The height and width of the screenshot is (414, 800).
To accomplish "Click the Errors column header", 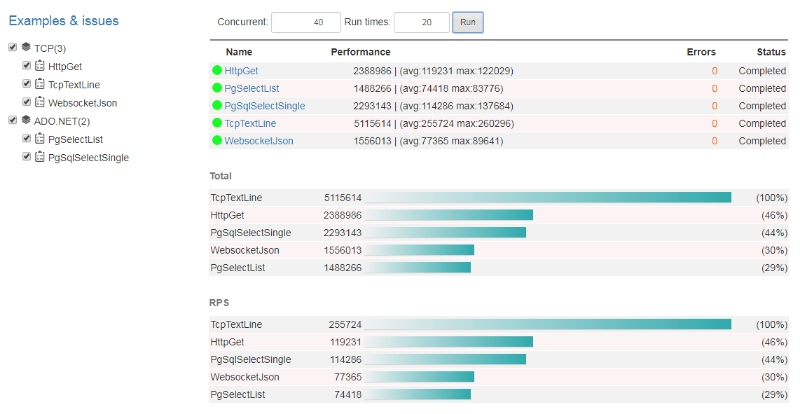I will (701, 52).
